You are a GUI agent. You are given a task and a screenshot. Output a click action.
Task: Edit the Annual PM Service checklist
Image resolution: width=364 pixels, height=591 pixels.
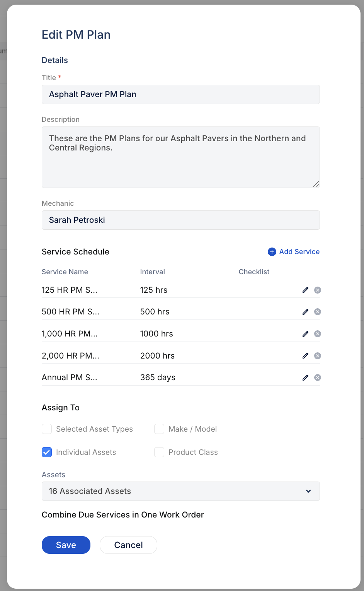pos(305,377)
